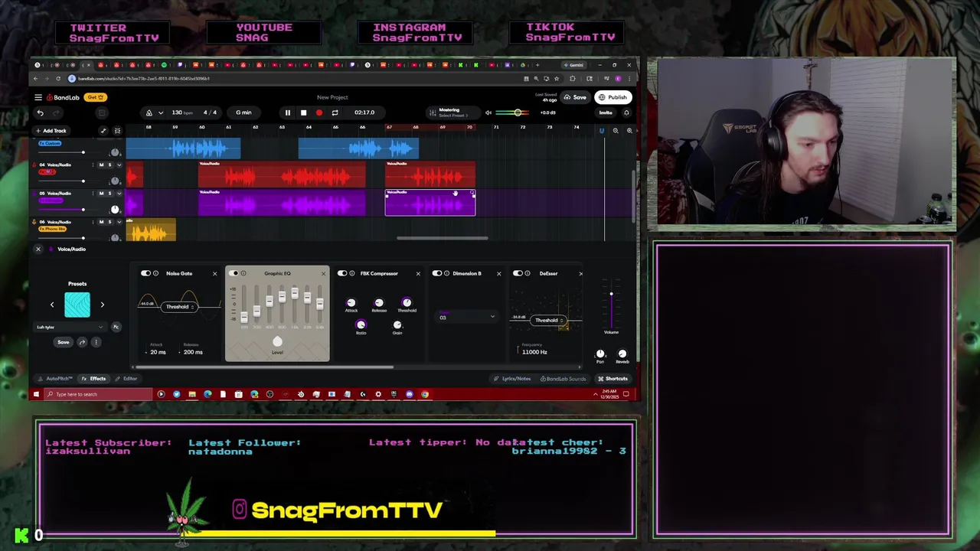
Task: Remove the Dimension B effect
Action: pos(498,273)
